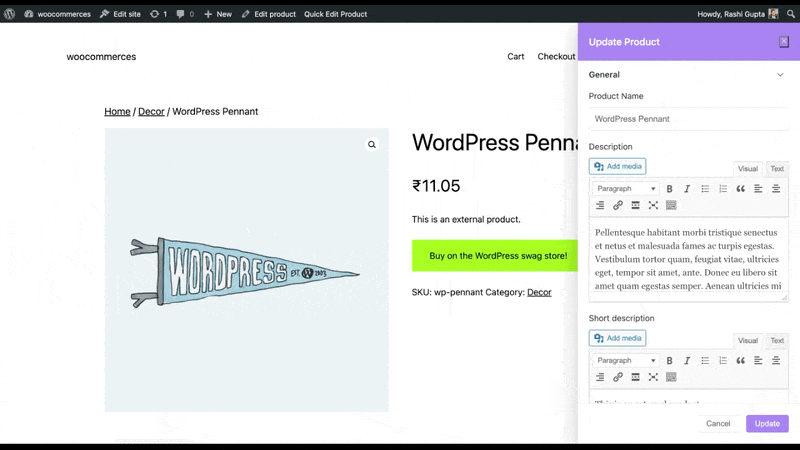Viewport: 800px width, 450px height.
Task: Align center in Short description editor
Action: click(776, 361)
